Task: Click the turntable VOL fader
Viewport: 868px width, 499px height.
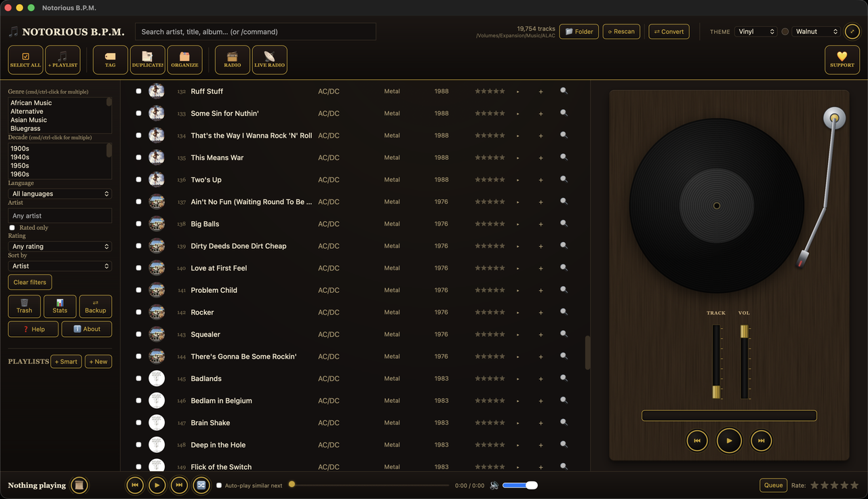Action: click(744, 362)
